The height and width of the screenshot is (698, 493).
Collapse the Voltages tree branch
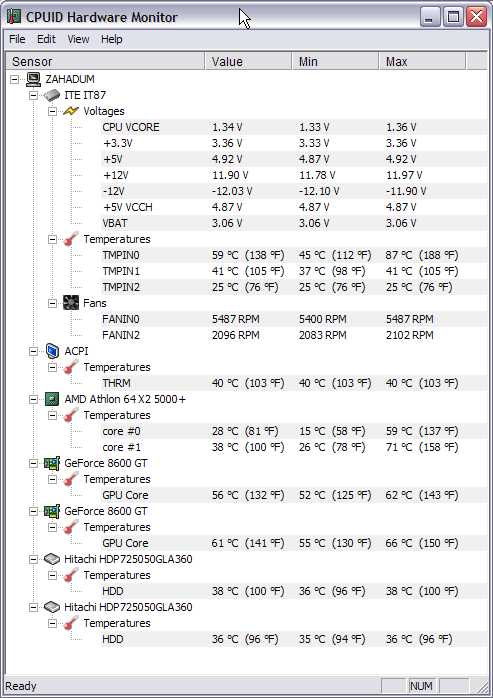52,111
